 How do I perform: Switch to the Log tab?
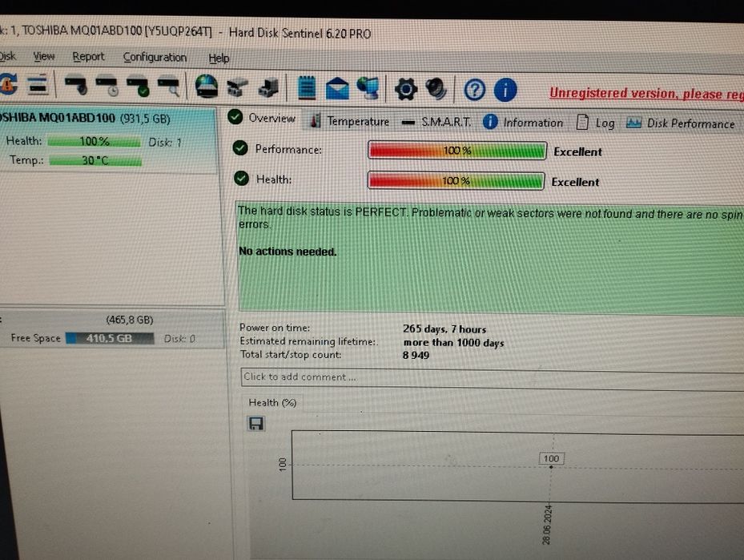[x=596, y=123]
